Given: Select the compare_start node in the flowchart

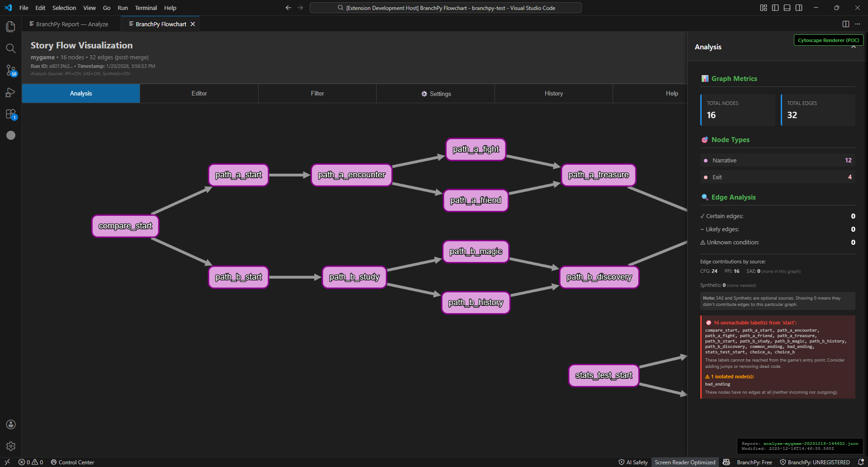Looking at the screenshot, I should 125,225.
